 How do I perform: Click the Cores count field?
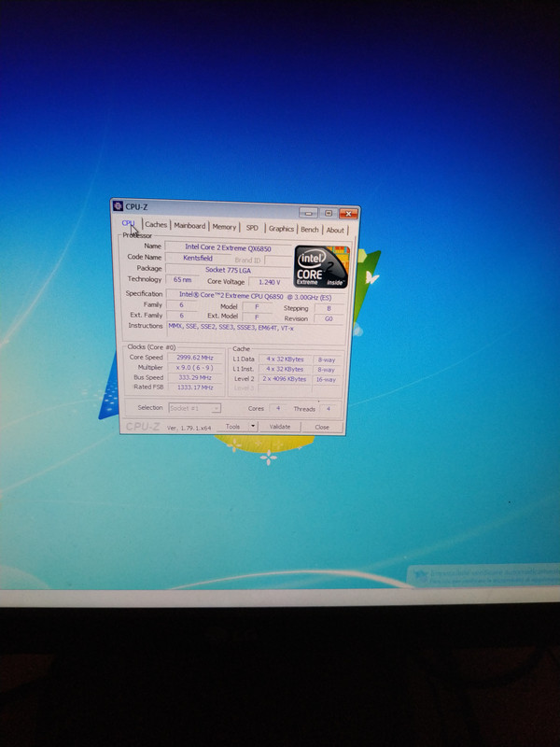[277, 408]
